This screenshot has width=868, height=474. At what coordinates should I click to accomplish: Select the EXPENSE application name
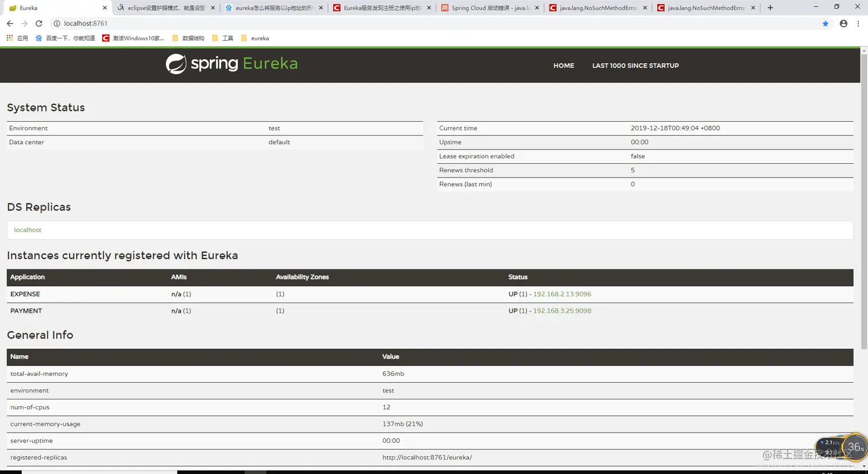click(25, 294)
